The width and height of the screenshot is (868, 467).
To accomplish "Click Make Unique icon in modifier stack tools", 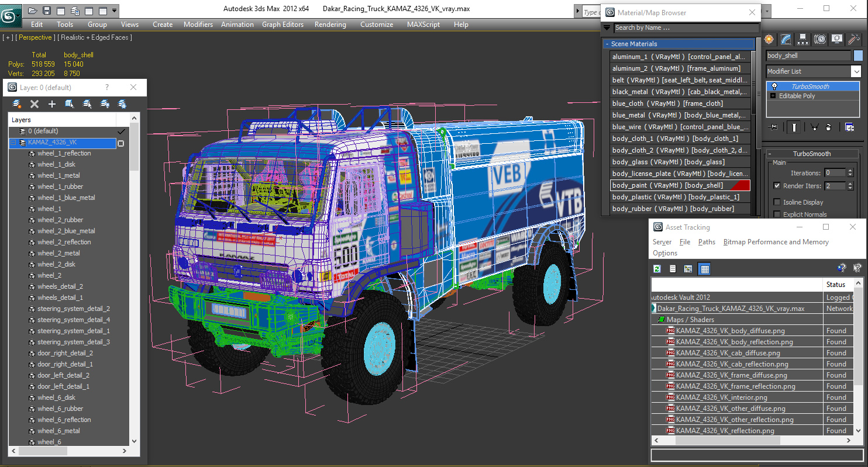I will pyautogui.click(x=814, y=127).
